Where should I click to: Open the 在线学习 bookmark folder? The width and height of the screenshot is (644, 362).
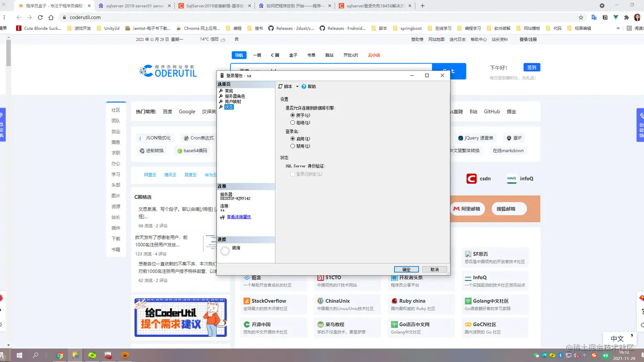click(439, 29)
